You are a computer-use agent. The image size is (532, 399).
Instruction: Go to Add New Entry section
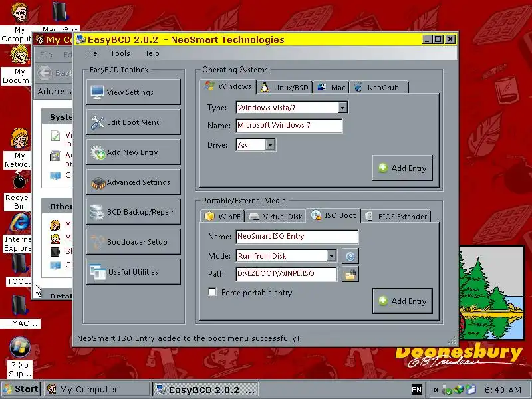pyautogui.click(x=134, y=152)
